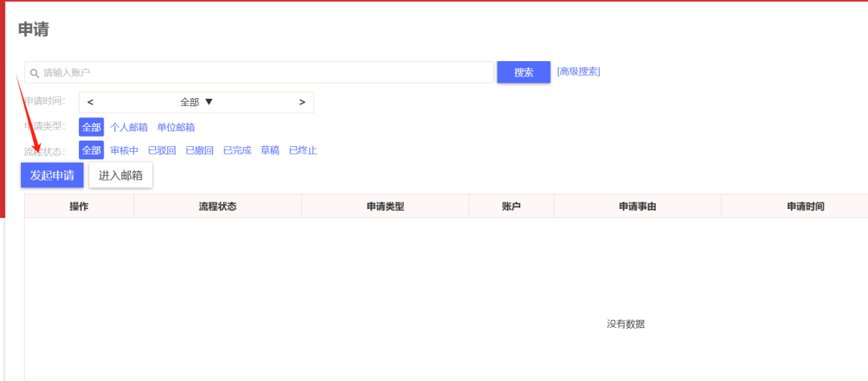
Task: Select 全部 in the 申请类型 row
Action: click(92, 127)
